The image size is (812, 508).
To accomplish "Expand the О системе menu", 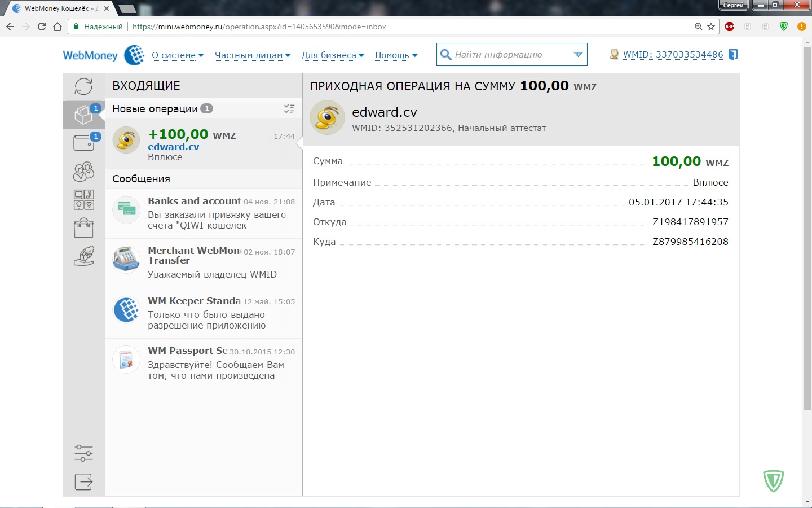I will 178,55.
